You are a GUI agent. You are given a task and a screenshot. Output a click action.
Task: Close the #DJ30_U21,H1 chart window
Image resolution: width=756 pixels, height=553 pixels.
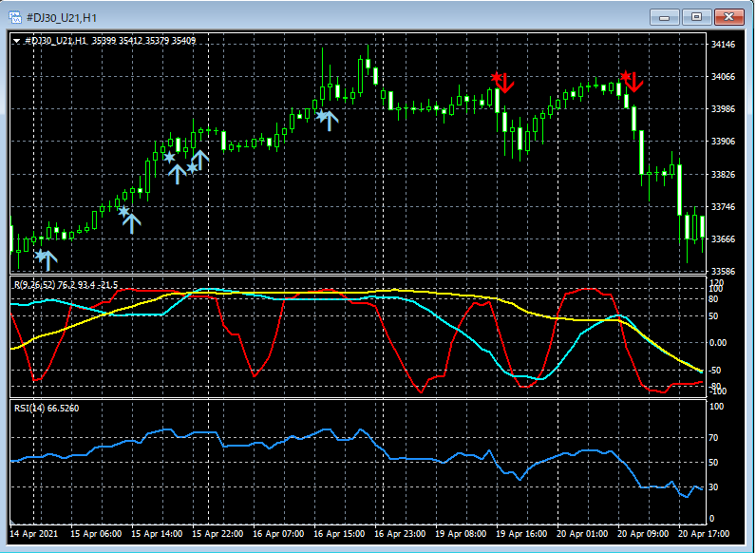(x=728, y=17)
